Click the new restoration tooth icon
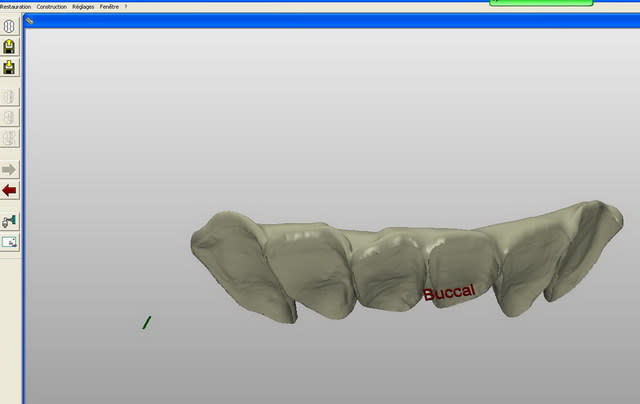The image size is (640, 404). 10,26
